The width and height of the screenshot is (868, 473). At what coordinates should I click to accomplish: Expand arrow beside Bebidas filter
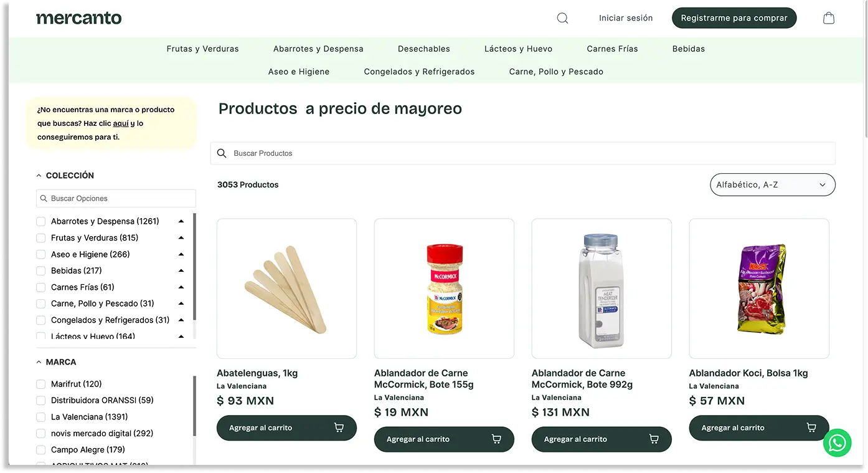click(x=181, y=270)
